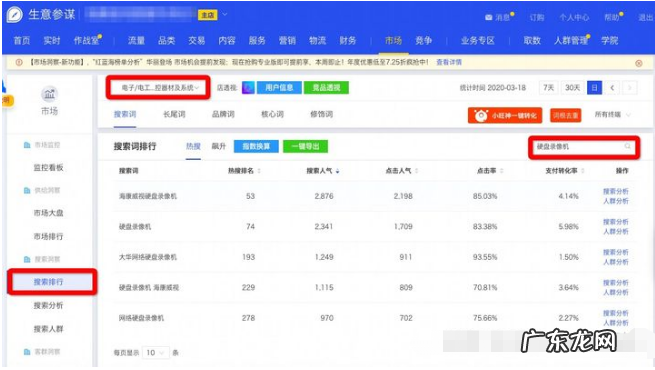Open the 作战室 menu

[x=86, y=41]
